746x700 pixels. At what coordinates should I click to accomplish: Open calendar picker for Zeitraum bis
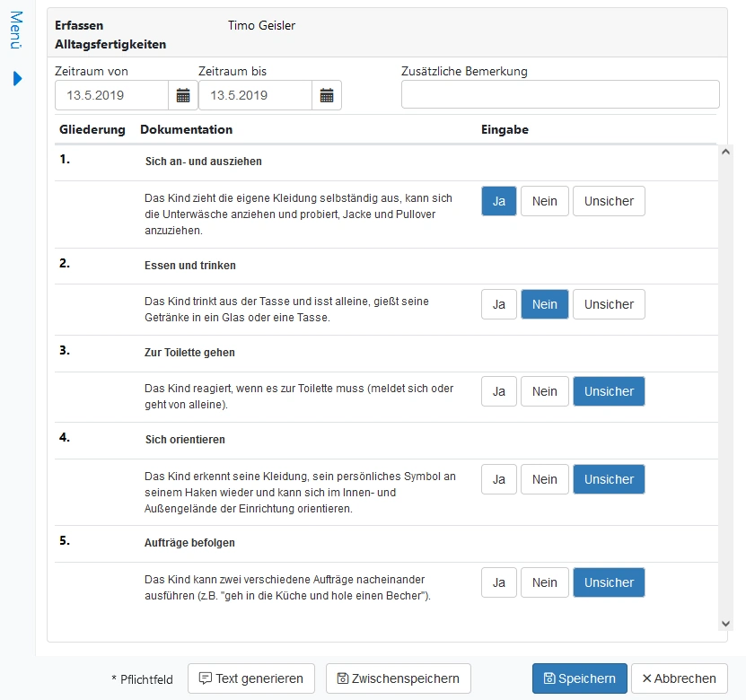327,95
